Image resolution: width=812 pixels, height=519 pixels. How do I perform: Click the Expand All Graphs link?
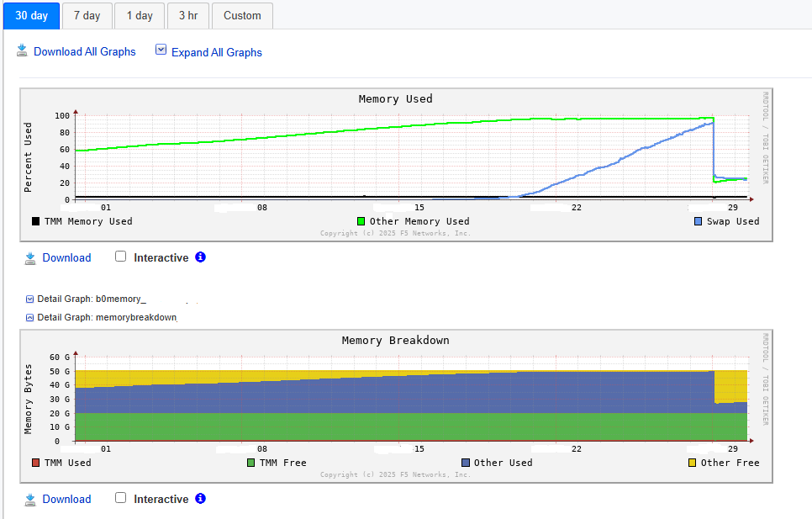[217, 52]
